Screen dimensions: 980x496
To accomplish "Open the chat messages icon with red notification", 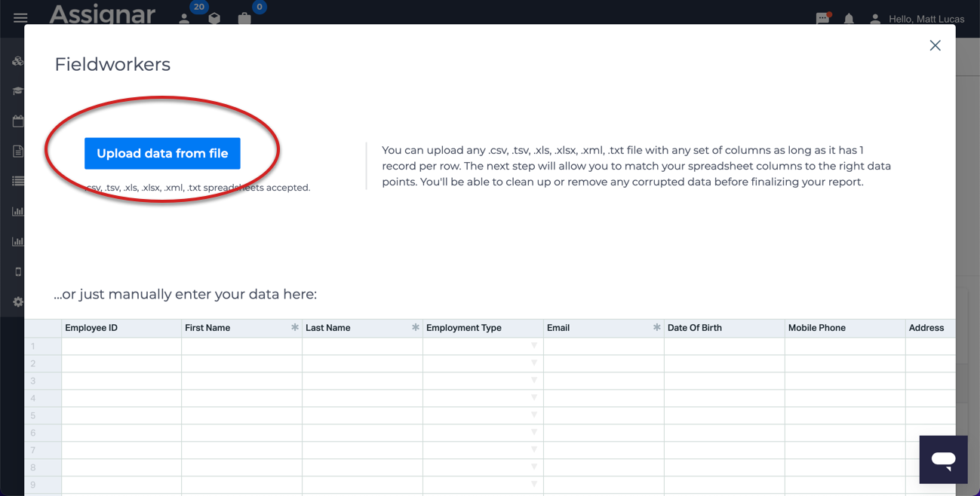I will (822, 18).
